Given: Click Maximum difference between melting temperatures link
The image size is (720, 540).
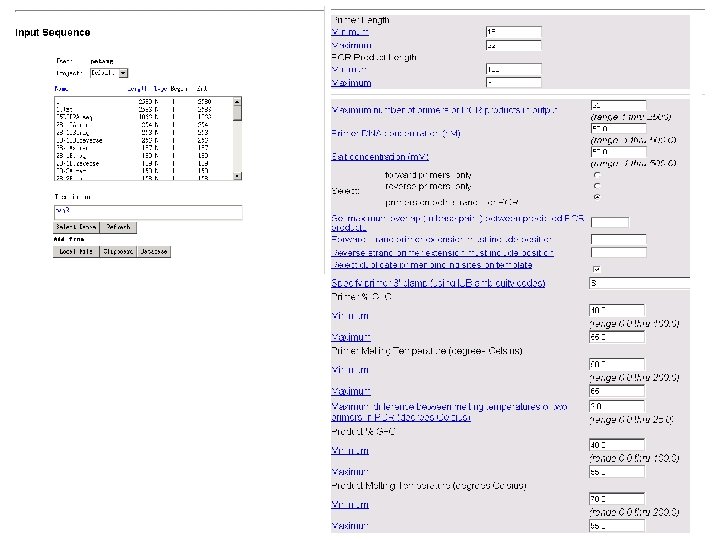Looking at the screenshot, I should 449,412.
